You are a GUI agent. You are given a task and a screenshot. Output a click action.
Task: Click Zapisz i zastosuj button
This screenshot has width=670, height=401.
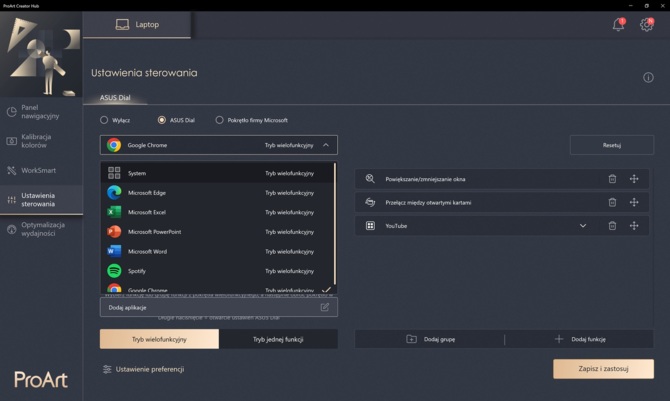tap(603, 369)
